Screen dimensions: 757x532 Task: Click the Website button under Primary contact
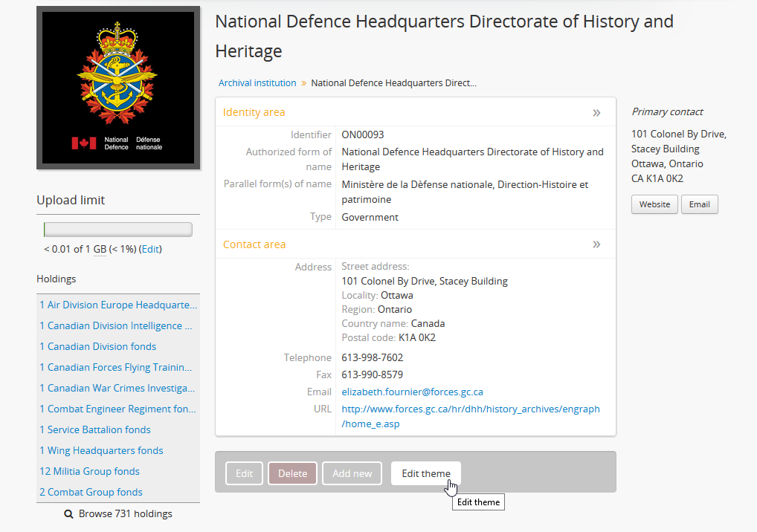tap(654, 204)
